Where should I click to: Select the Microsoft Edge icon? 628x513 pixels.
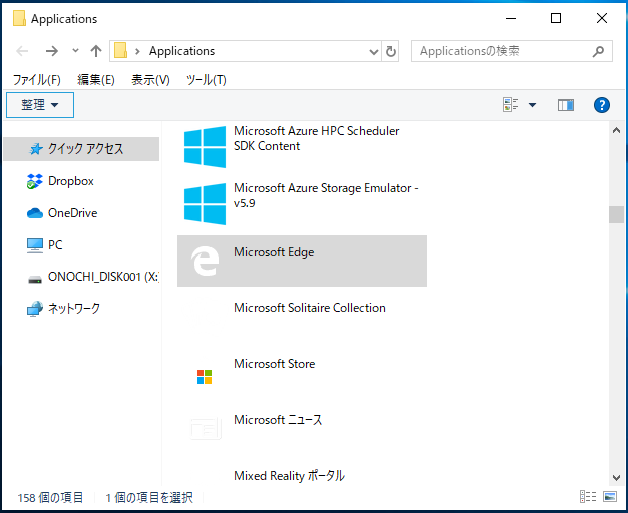[205, 261]
